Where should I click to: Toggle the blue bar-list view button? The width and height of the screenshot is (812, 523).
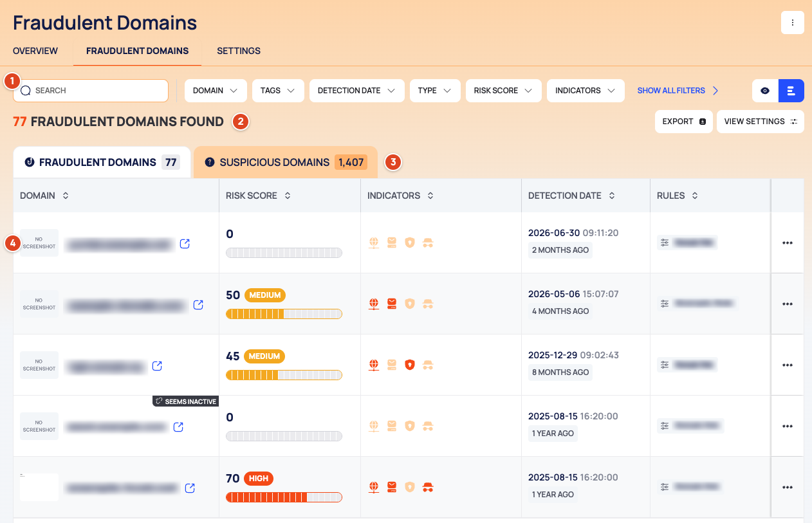[791, 91]
